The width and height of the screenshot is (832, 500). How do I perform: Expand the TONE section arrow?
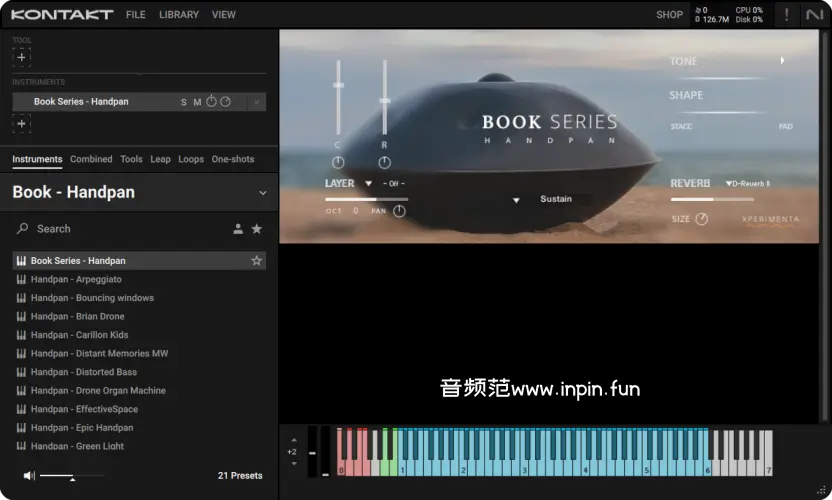pos(782,61)
